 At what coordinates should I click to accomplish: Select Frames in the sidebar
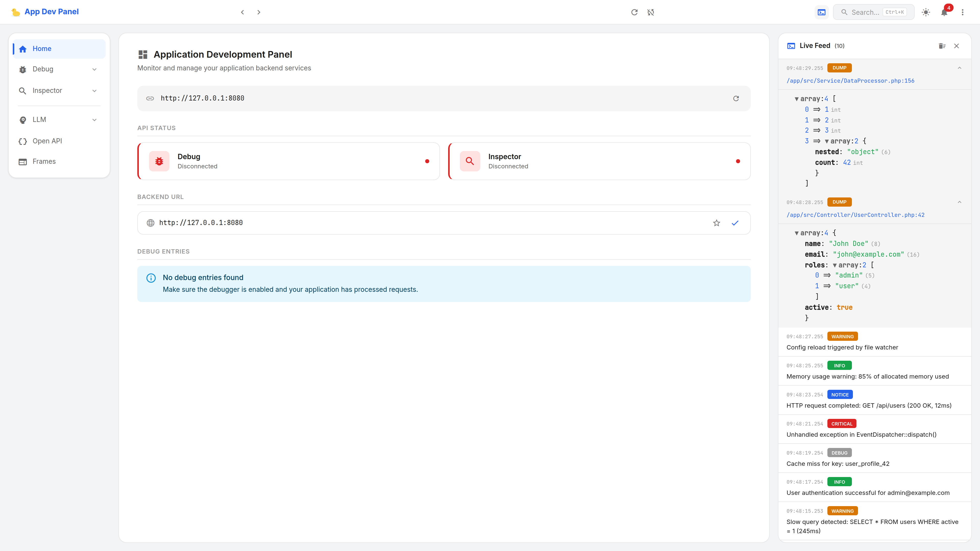44,161
